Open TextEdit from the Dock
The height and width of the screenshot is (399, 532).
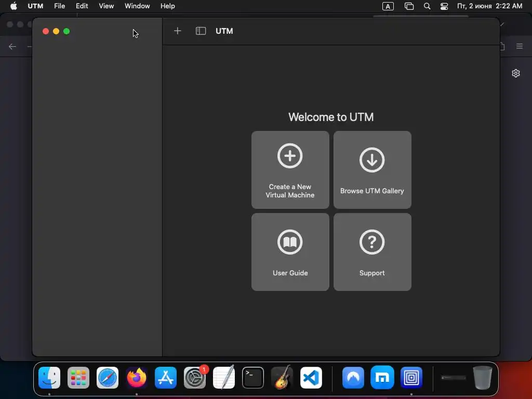(x=224, y=378)
